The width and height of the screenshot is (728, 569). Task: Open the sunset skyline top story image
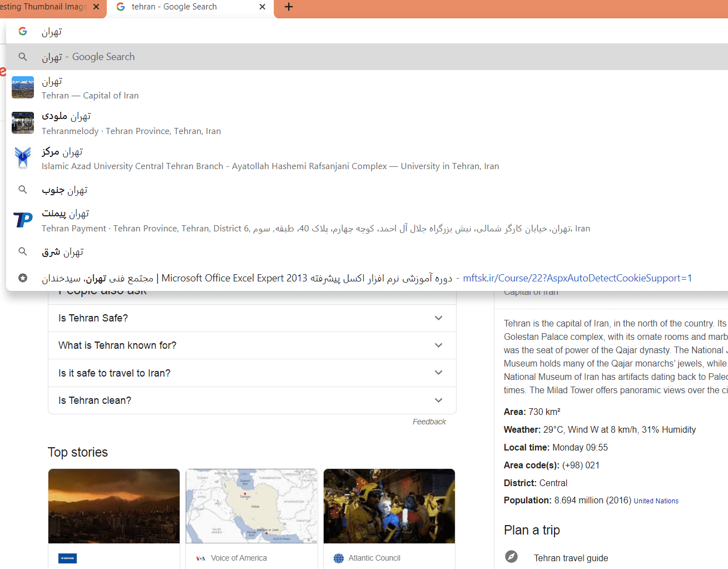(114, 506)
